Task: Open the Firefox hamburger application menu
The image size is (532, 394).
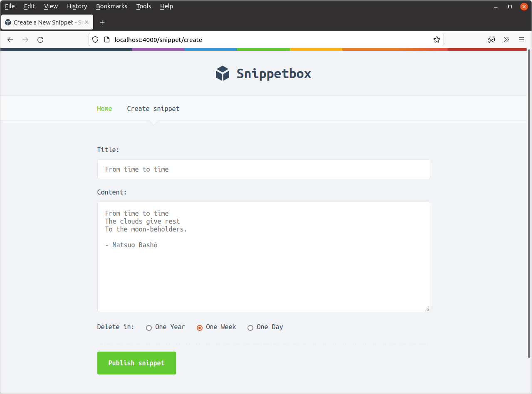Action: tap(521, 40)
